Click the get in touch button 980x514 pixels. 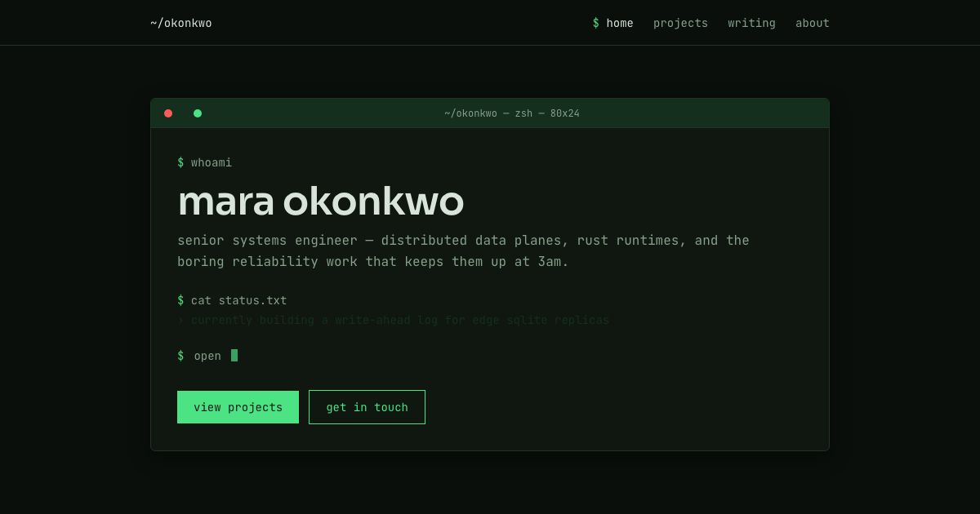point(367,407)
